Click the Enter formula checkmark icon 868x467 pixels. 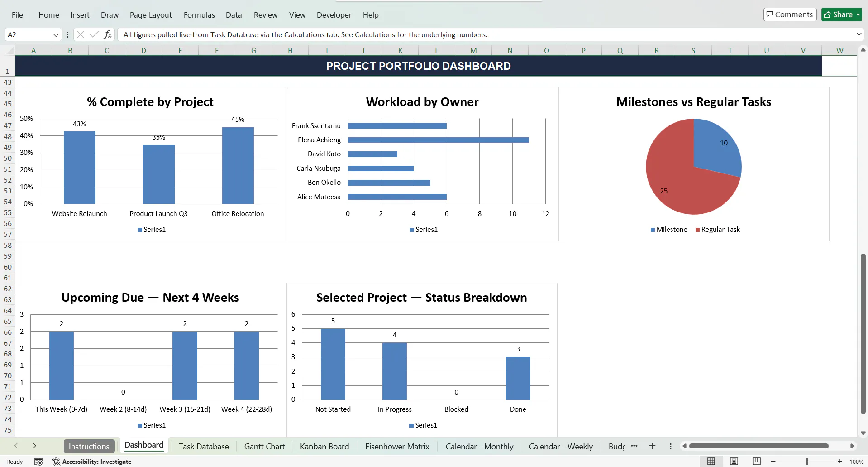click(94, 34)
